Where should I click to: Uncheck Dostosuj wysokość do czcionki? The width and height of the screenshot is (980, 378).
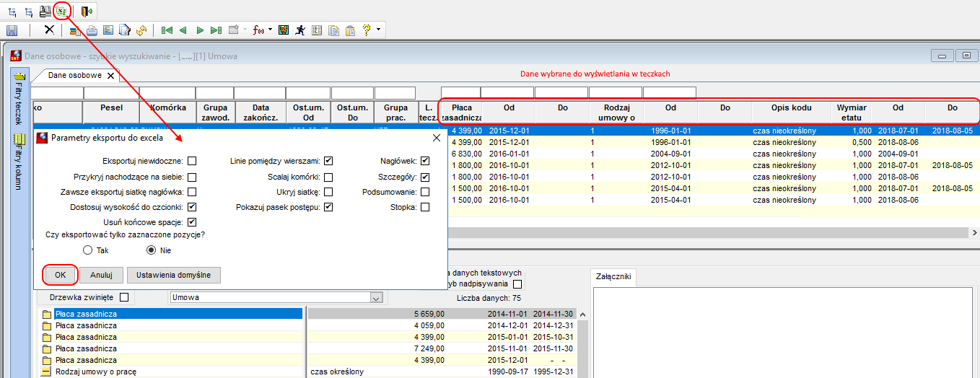coord(192,208)
